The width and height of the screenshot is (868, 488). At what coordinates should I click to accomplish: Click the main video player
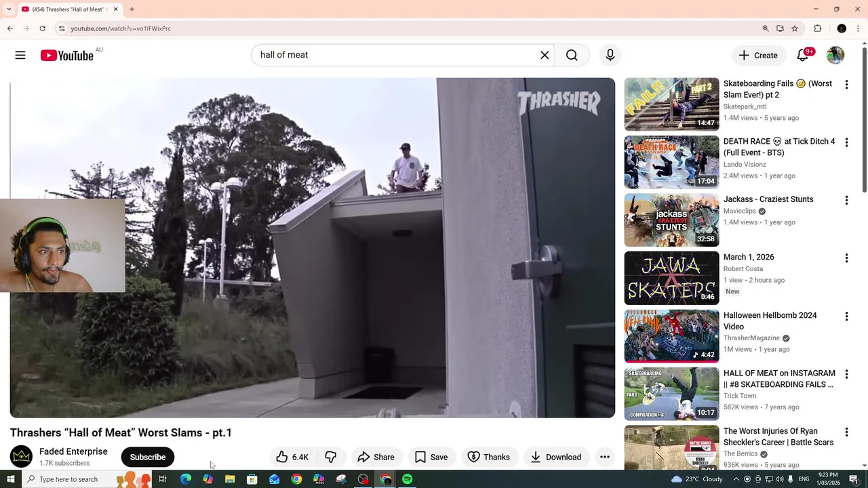point(313,248)
